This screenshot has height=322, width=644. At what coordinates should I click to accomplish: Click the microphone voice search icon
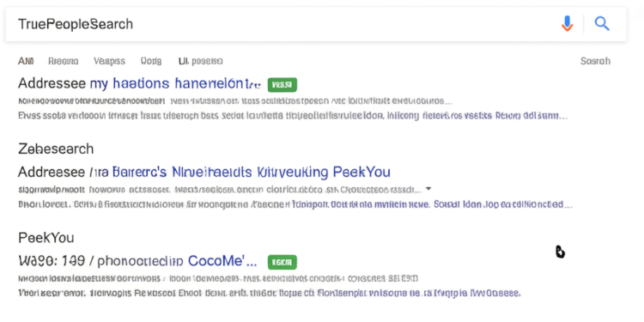tap(567, 24)
